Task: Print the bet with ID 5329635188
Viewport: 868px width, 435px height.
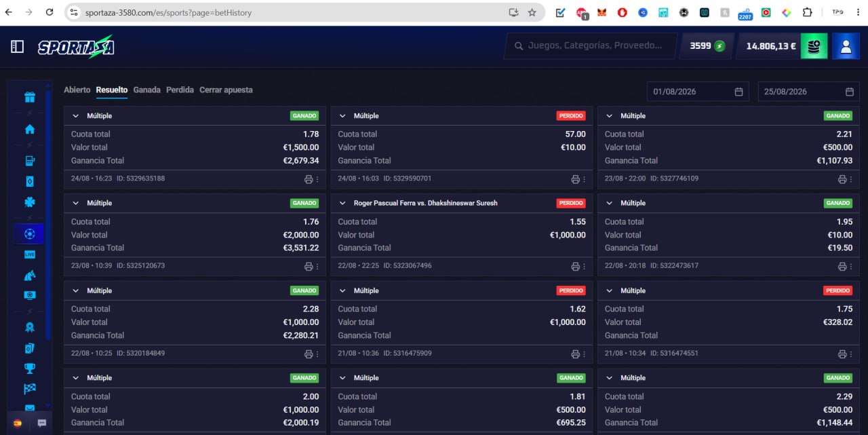Action: coord(309,179)
